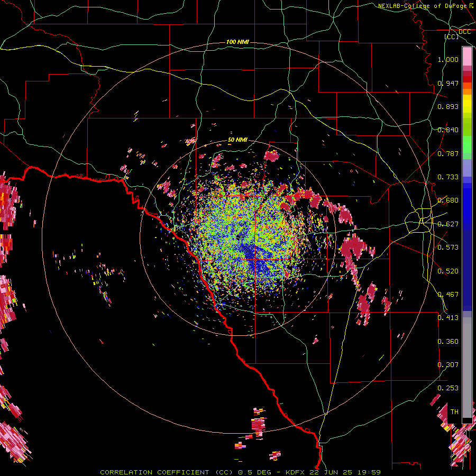
Task: Click the 0.413 color scale label
Action: (448, 318)
